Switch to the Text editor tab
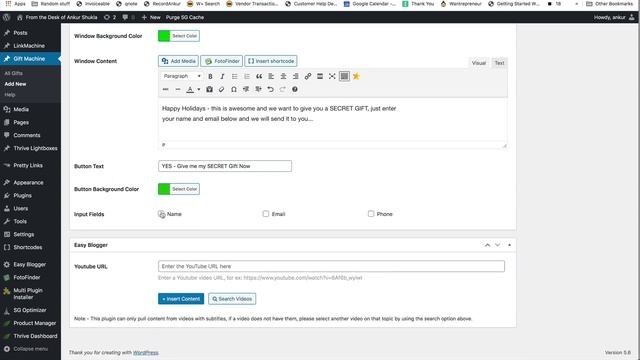The height and width of the screenshot is (360, 640). tap(500, 63)
